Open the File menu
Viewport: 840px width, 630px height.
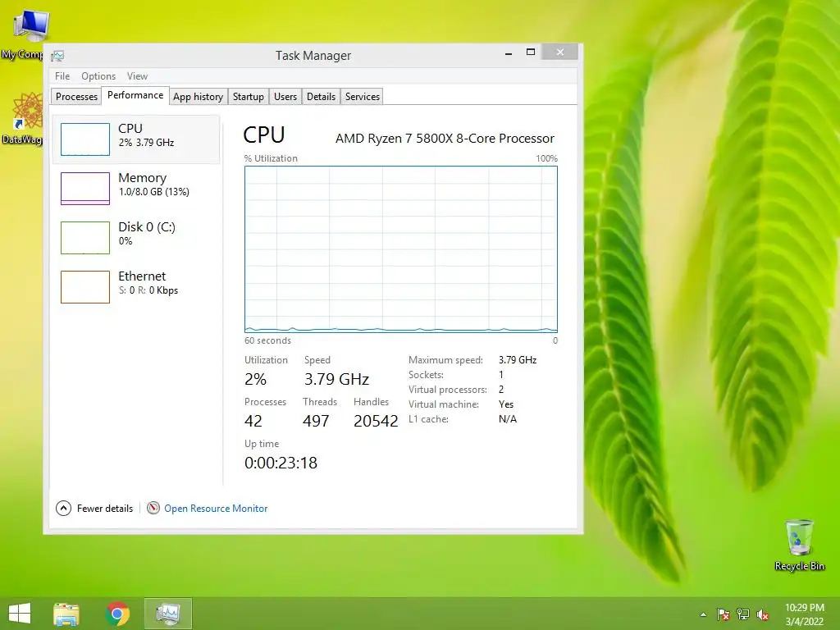tap(62, 76)
